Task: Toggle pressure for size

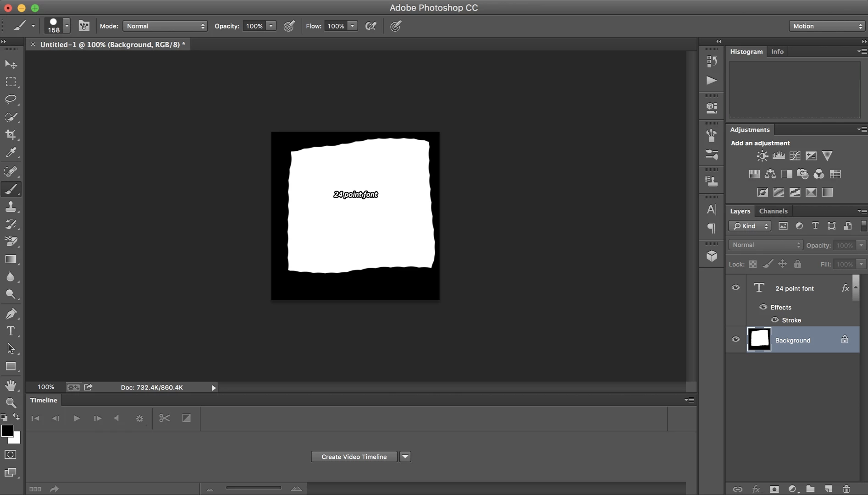Action: 396,26
